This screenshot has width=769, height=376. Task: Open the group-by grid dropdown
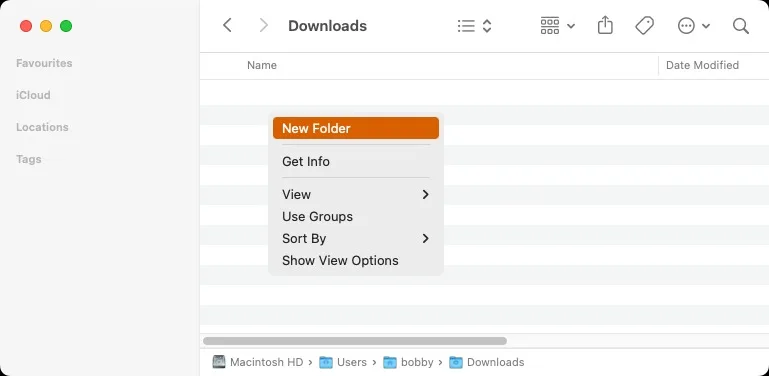click(557, 26)
